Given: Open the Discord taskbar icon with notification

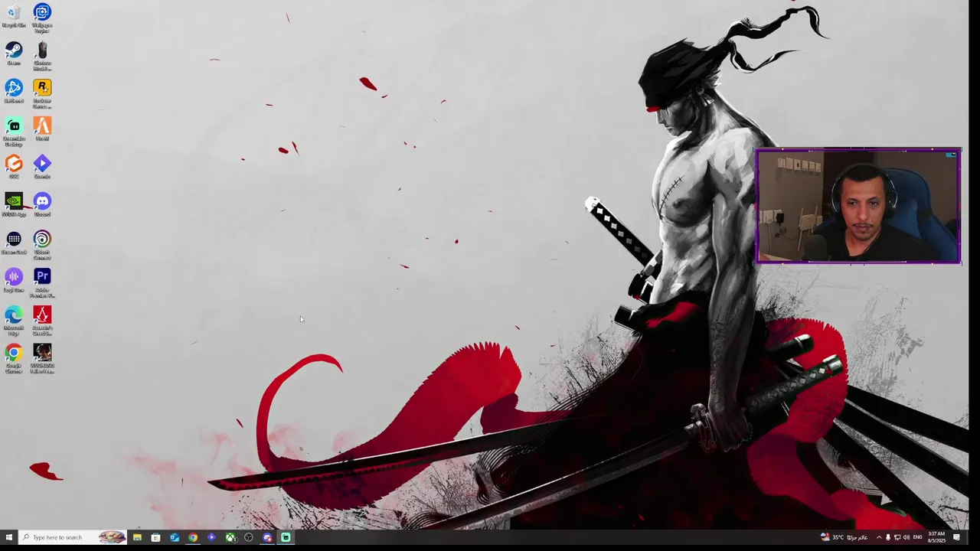Looking at the screenshot, I should click(x=267, y=537).
